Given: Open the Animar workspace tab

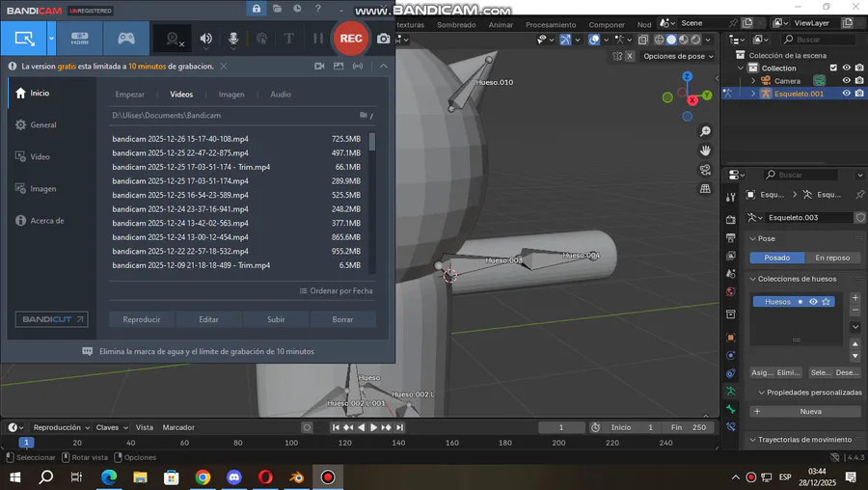Looking at the screenshot, I should click(x=501, y=24).
